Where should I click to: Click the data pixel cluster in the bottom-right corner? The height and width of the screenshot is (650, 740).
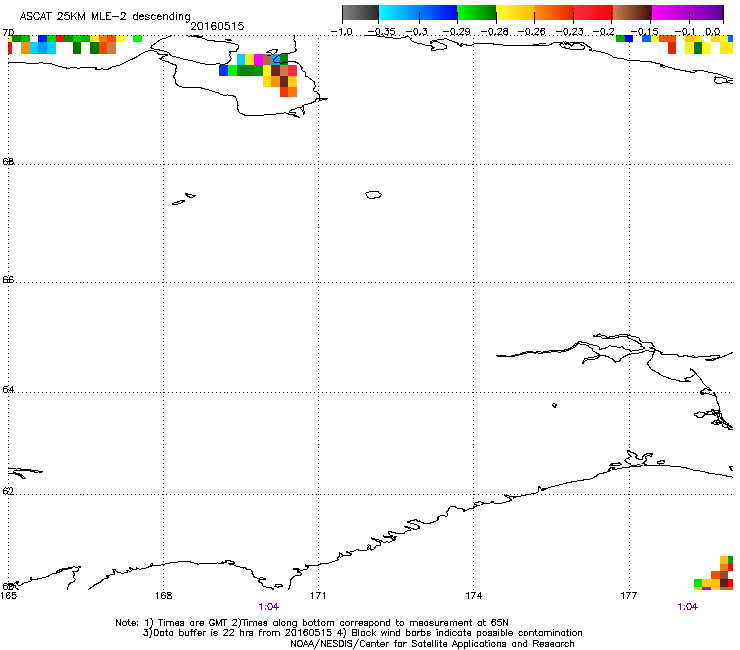coord(713,573)
